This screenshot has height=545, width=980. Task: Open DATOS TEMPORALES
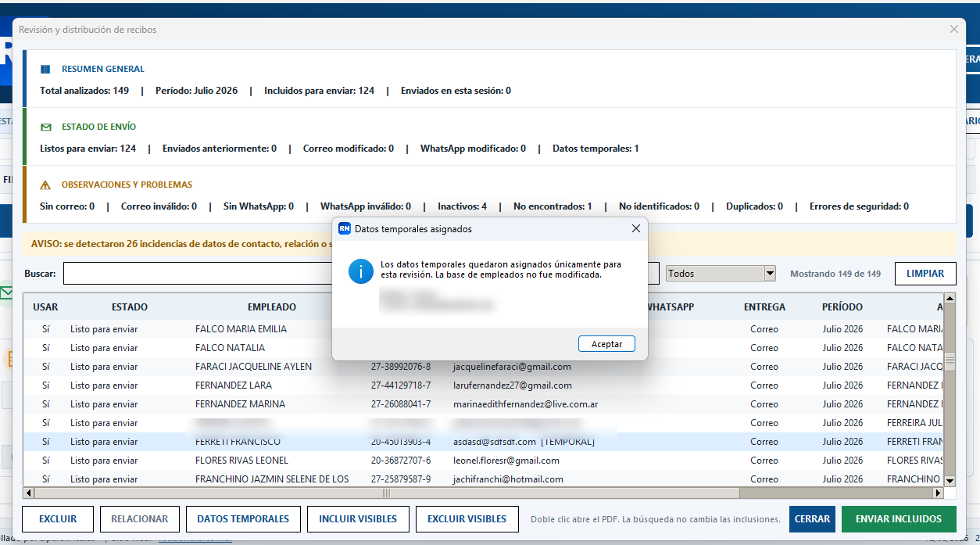(x=243, y=519)
